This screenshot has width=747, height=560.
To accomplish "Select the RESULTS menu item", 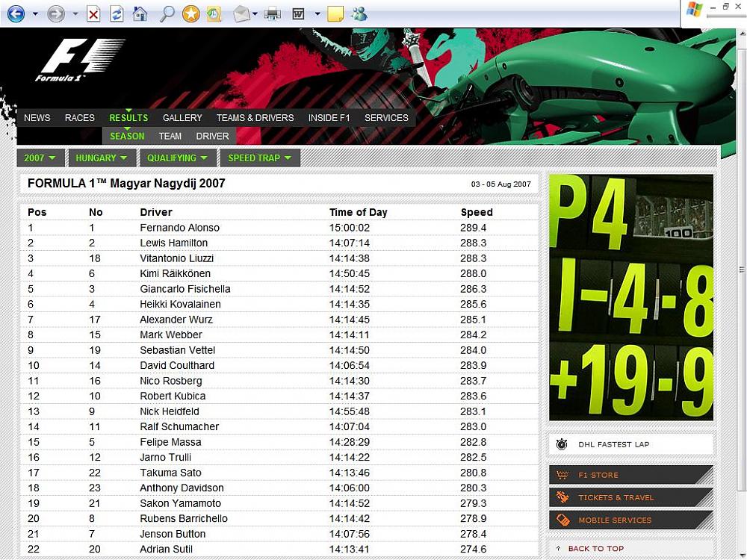I will (128, 118).
